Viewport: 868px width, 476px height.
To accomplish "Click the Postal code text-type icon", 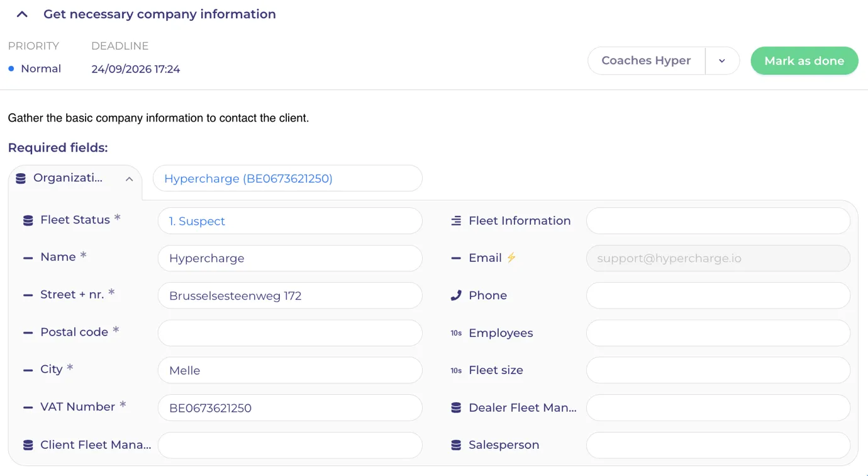I will 28,332.
